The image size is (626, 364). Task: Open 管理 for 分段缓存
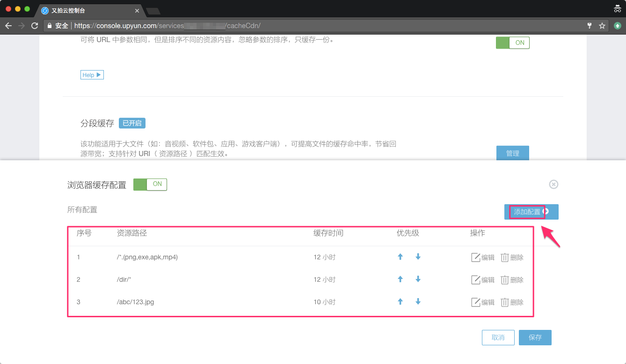click(x=513, y=153)
